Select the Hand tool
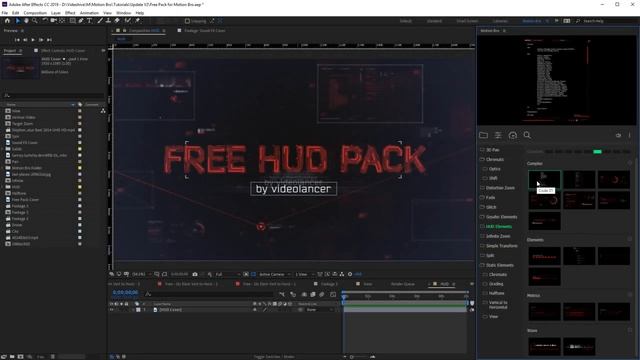 tap(26, 20)
